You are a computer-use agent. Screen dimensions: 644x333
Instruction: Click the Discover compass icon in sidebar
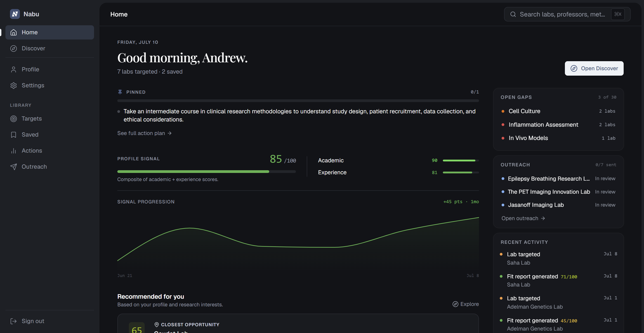14,49
